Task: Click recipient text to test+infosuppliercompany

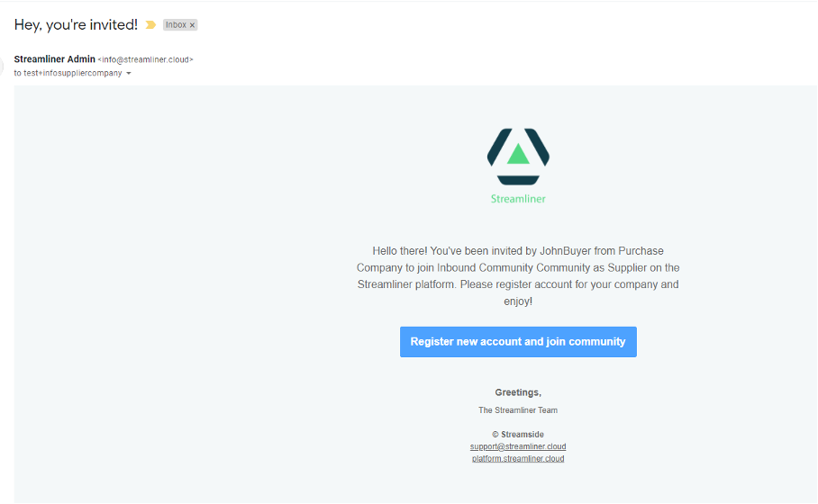Action: pyautogui.click(x=68, y=74)
